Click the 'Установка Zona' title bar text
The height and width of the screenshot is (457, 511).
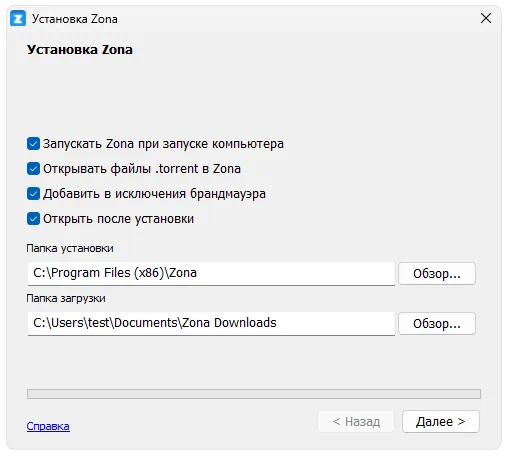[x=75, y=19]
